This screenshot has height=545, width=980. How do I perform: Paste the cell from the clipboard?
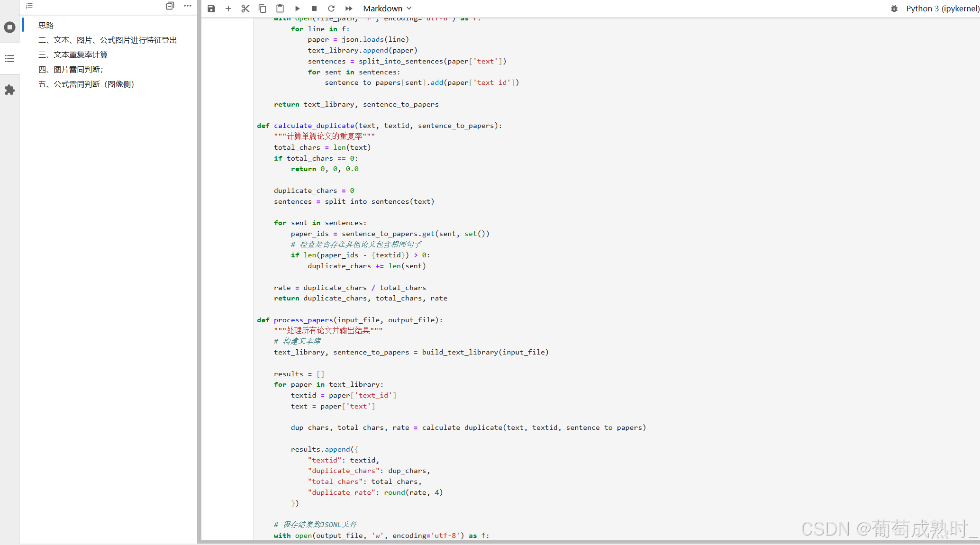click(280, 9)
